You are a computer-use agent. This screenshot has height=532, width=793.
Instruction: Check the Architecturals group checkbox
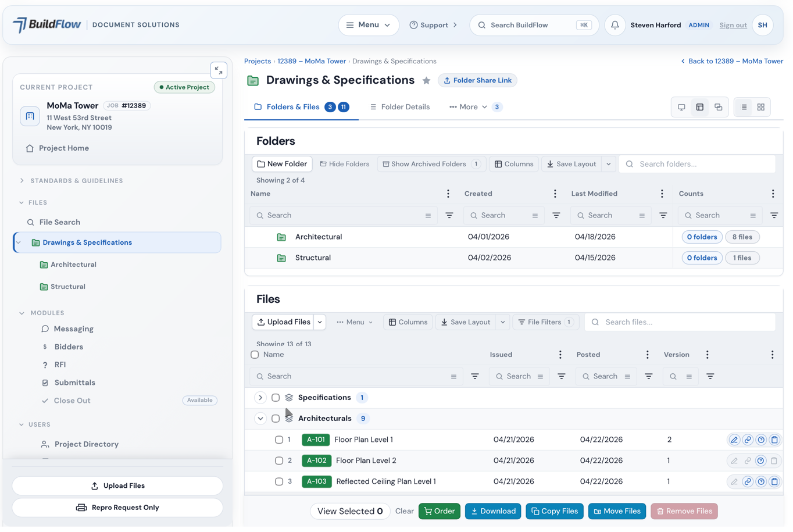[x=276, y=419]
